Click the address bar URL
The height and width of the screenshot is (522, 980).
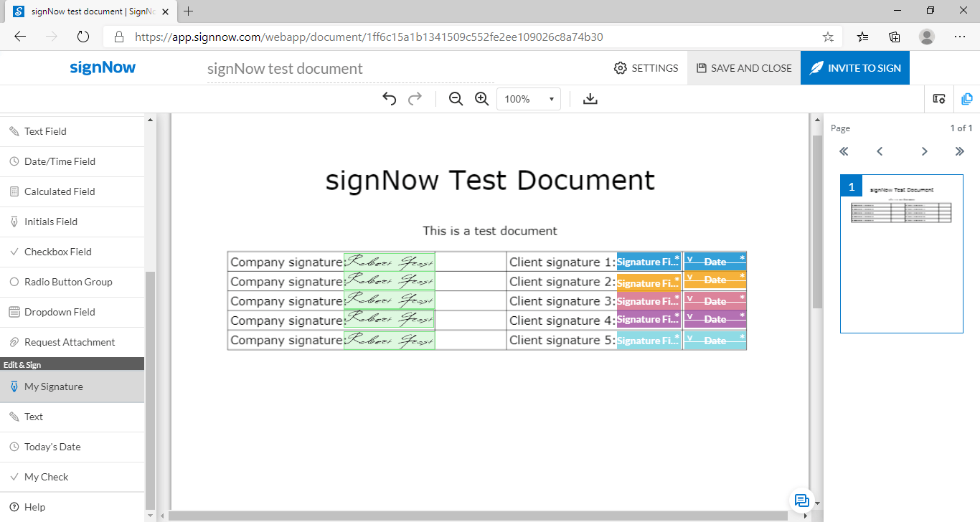[x=369, y=37]
